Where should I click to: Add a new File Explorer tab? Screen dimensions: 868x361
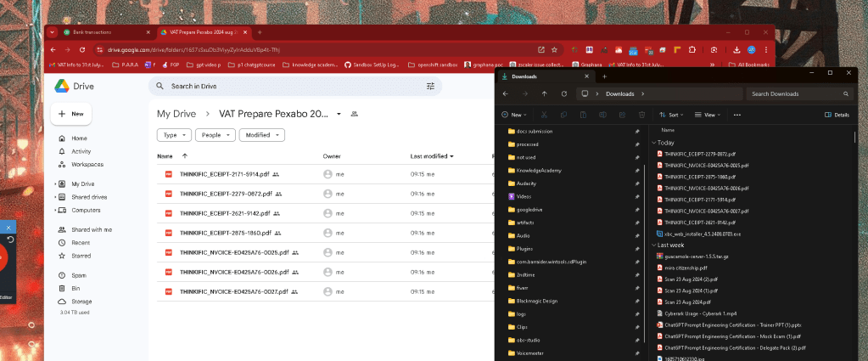(604, 76)
